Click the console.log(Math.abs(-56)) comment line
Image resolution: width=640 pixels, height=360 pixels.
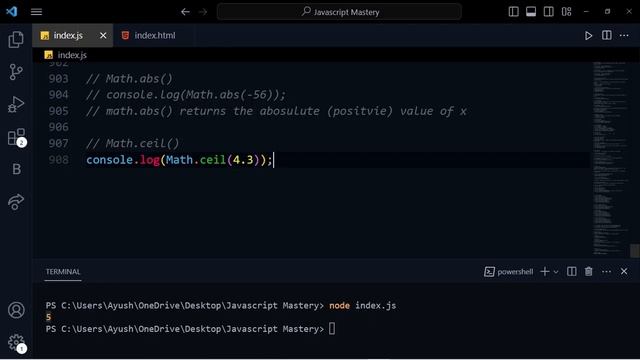pyautogui.click(x=186, y=95)
